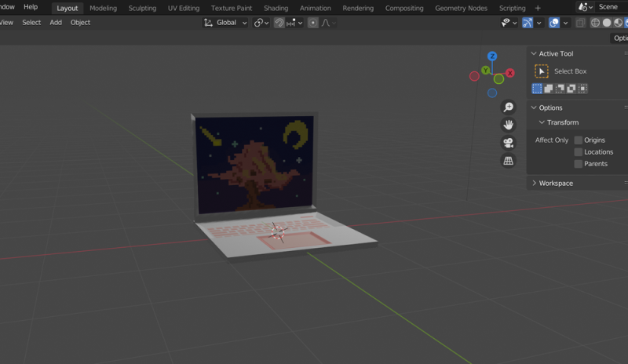Screen dimensions: 628x364
Task: Toggle camera view icon
Action: (x=508, y=143)
